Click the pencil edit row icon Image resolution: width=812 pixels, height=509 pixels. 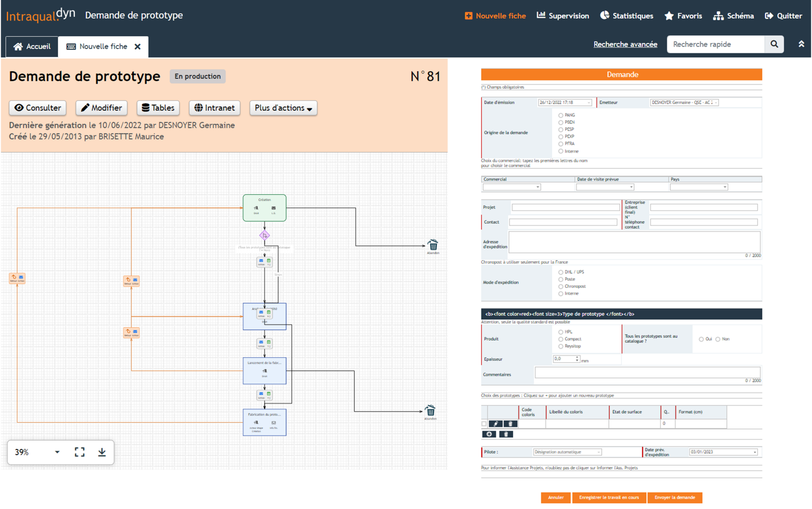(496, 424)
